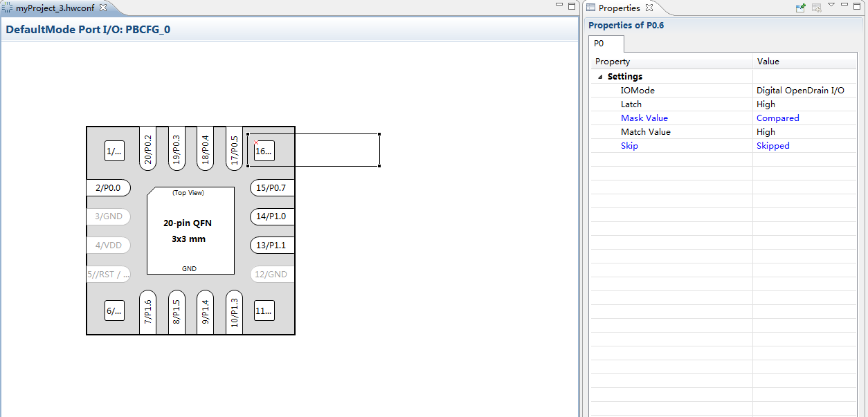The height and width of the screenshot is (417, 868).
Task: Click the disabled 12/GND pin
Action: (x=271, y=274)
